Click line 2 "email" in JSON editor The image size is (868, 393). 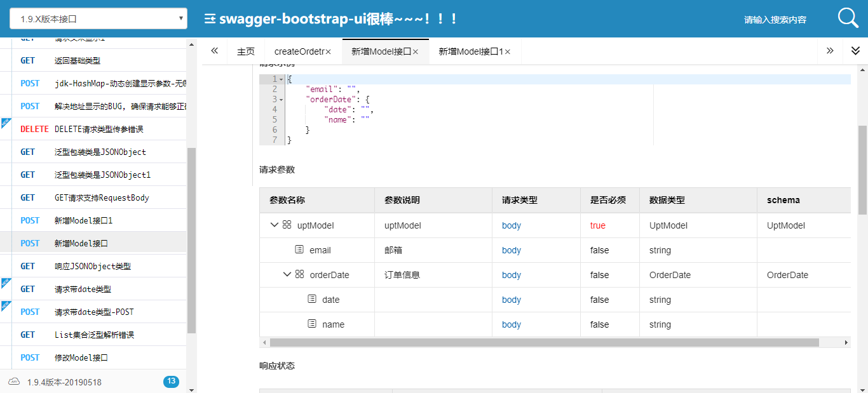tap(322, 90)
